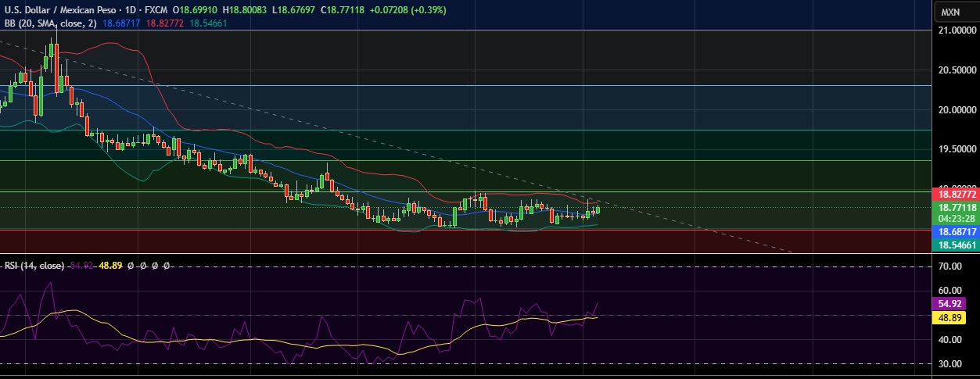Screen dimensions: 980x379
Task: Select the BB (20, SMA, close, 2) indicator legend
Action: pos(49,23)
